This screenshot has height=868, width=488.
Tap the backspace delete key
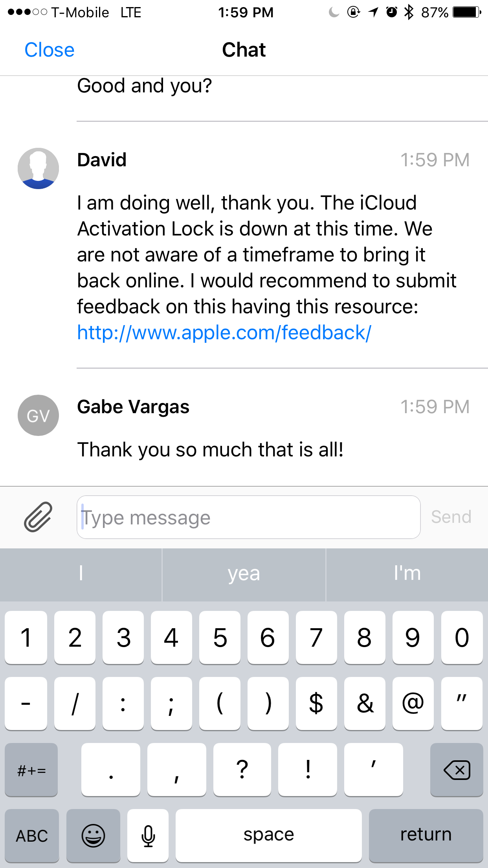tap(457, 770)
